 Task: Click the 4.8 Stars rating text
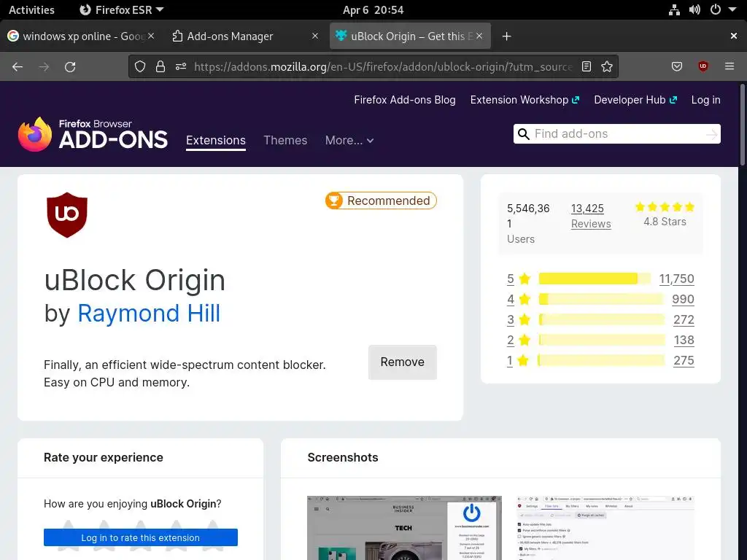[665, 222]
